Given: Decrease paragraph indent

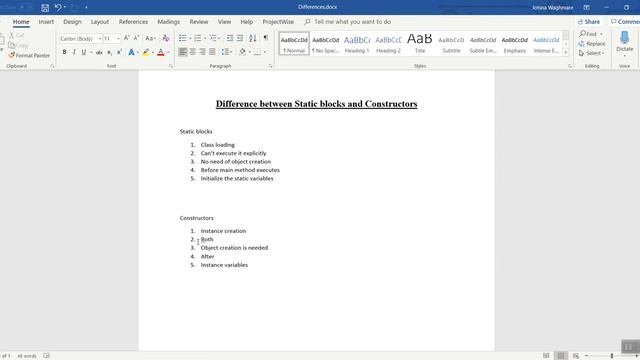Looking at the screenshot, I should click(230, 38).
